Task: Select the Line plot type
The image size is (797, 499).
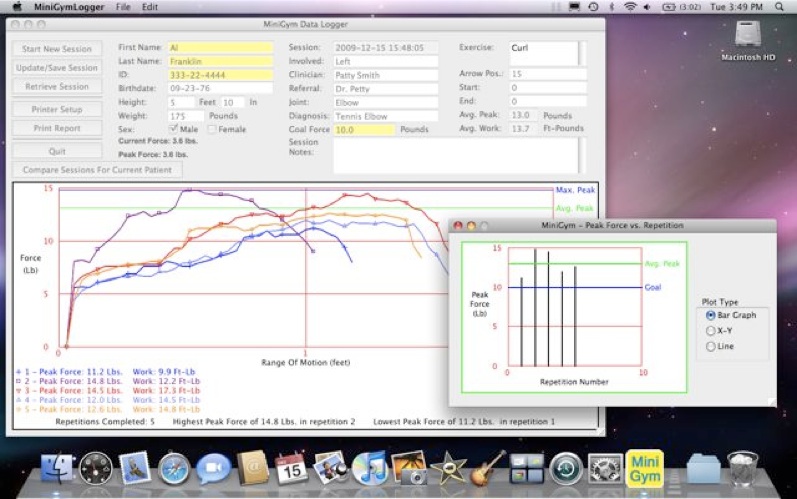Action: (711, 347)
